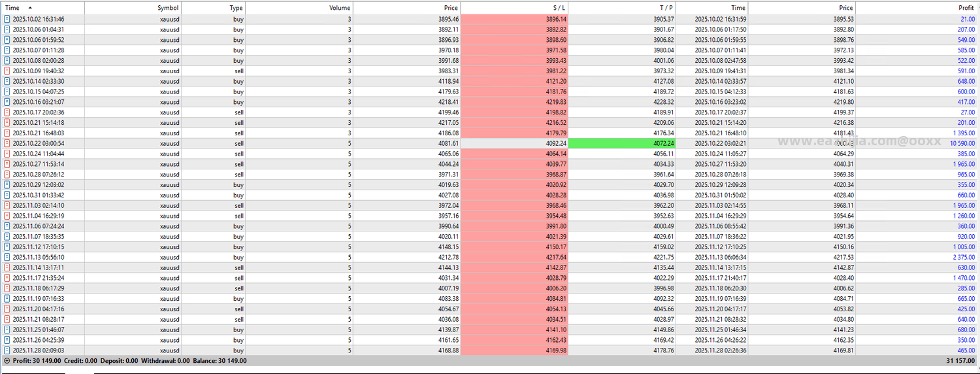Click the red S/L cell 3896.14
980x374 pixels.
click(x=514, y=19)
